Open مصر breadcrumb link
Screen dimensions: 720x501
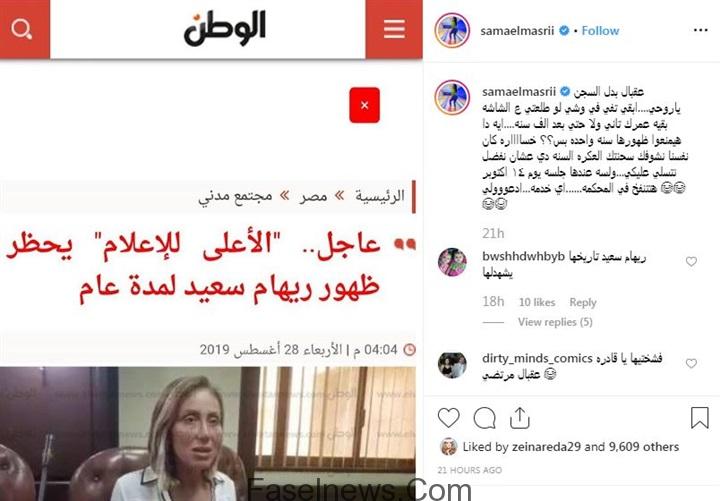click(314, 196)
